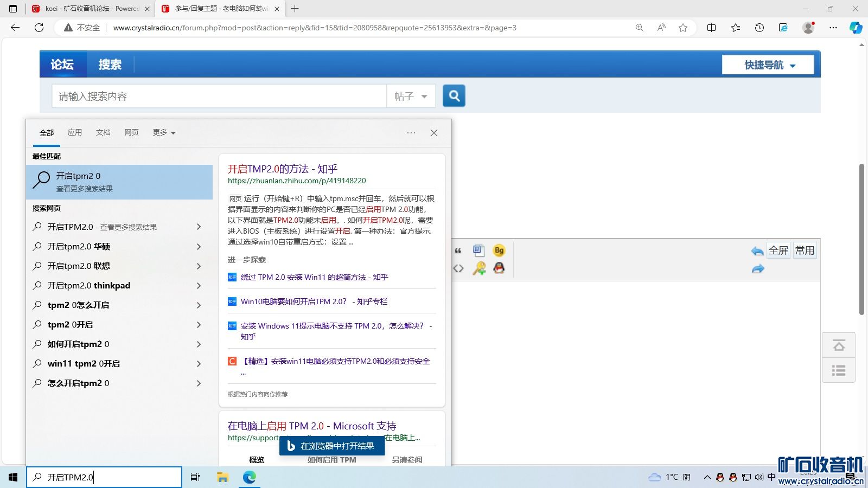868x488 pixels.
Task: Switch to the 应用 search tab
Action: (x=75, y=133)
